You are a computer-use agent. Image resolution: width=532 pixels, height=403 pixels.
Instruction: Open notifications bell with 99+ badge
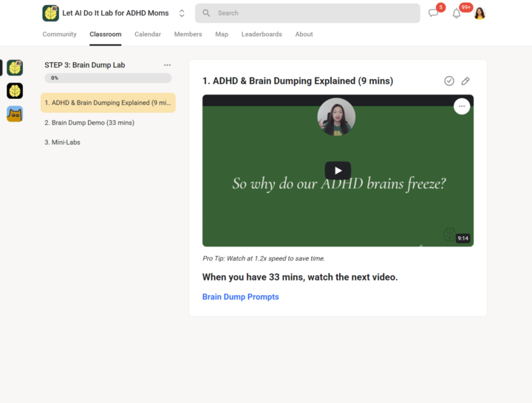[x=457, y=13]
